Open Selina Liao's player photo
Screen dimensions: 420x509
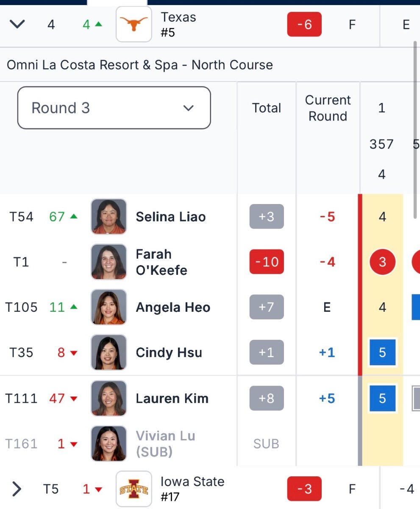click(108, 217)
